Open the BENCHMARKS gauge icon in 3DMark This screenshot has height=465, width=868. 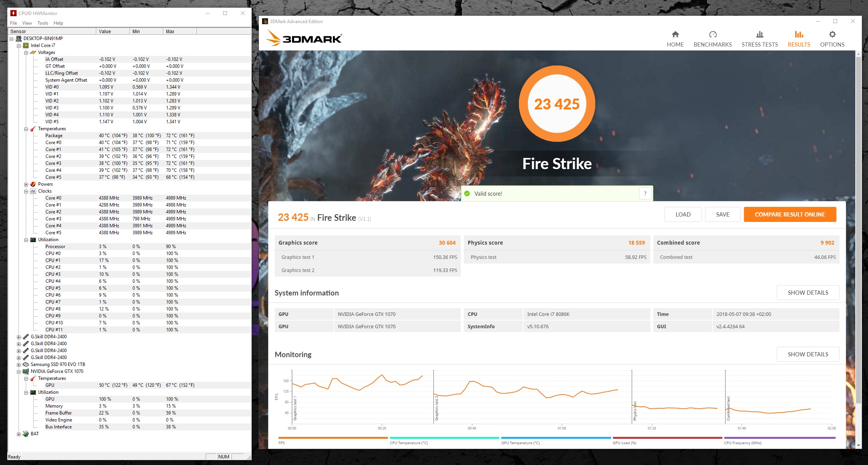click(713, 34)
